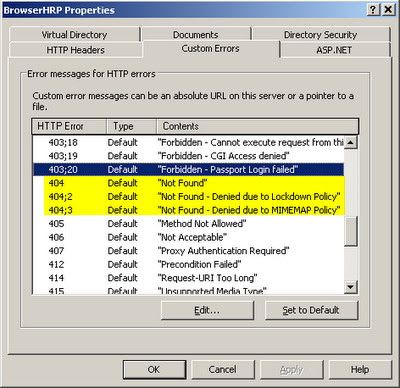Select the 404;3 MIMEMAP Policy row

(188, 210)
